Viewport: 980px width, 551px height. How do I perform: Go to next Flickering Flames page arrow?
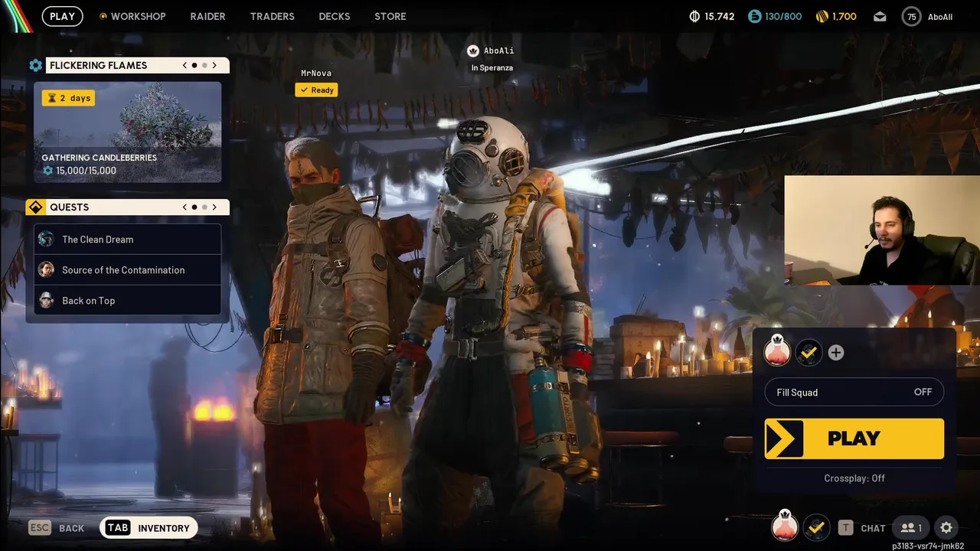click(214, 66)
